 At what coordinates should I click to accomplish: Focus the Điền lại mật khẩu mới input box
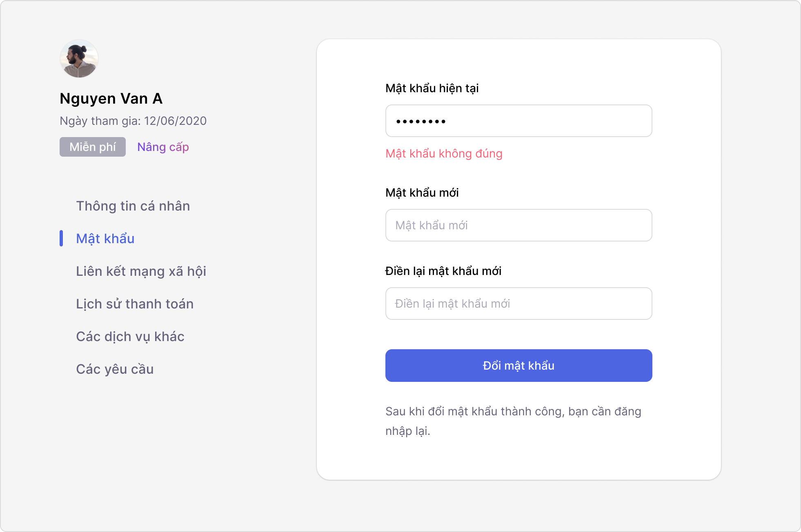[x=518, y=304]
